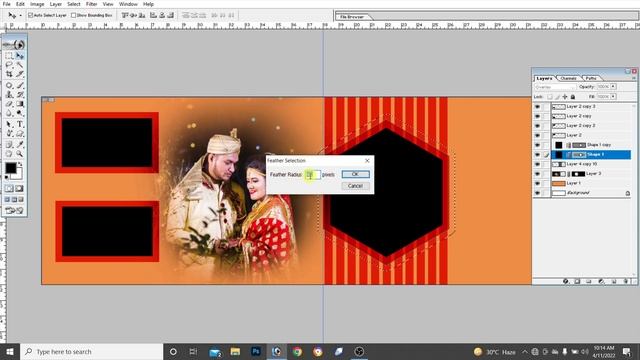Select the Slice tool
Image resolution: width=640 pixels, height=360 pixels.
pos(20,74)
